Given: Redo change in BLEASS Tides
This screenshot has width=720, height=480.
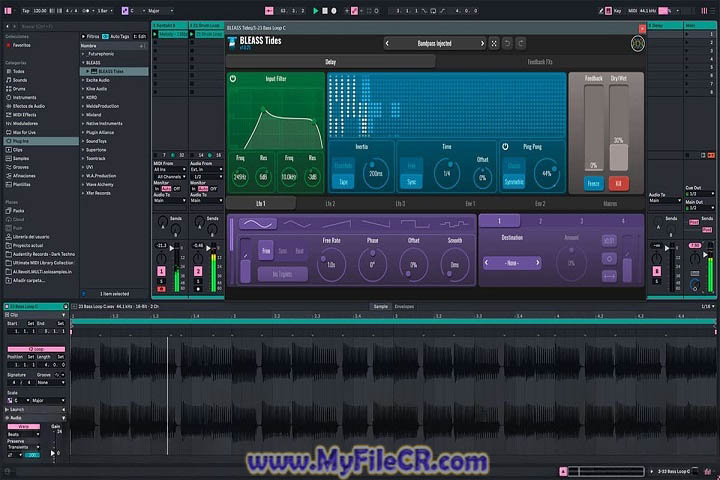Looking at the screenshot, I should [x=521, y=44].
